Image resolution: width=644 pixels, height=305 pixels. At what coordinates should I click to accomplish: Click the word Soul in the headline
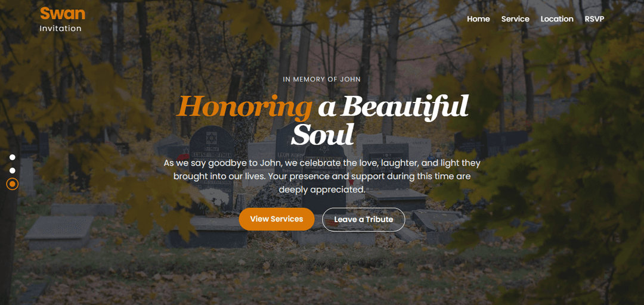(322, 134)
